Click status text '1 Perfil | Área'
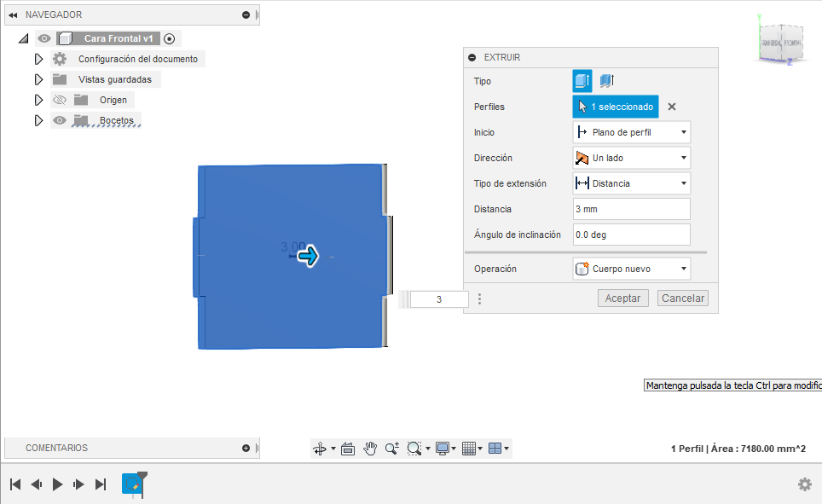822x504 pixels. pyautogui.click(x=738, y=449)
